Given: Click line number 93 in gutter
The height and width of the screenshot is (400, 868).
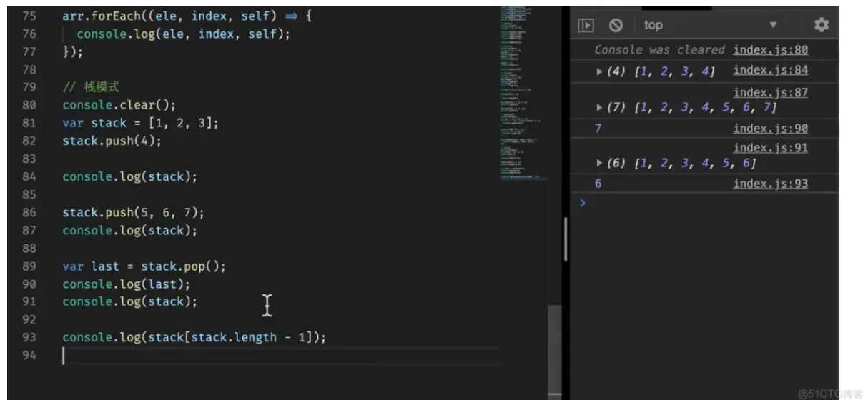Looking at the screenshot, I should 29,337.
